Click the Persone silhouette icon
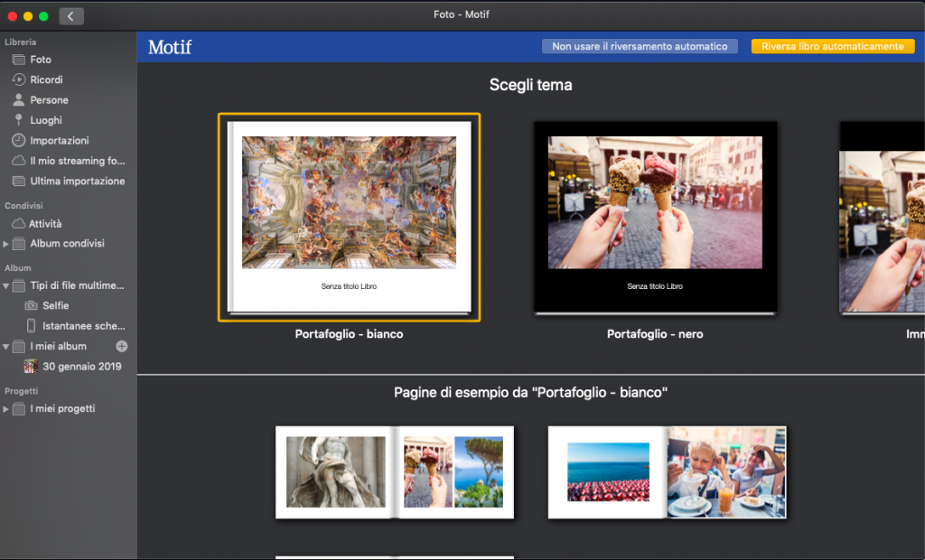This screenshot has height=560, width=925. point(19,99)
